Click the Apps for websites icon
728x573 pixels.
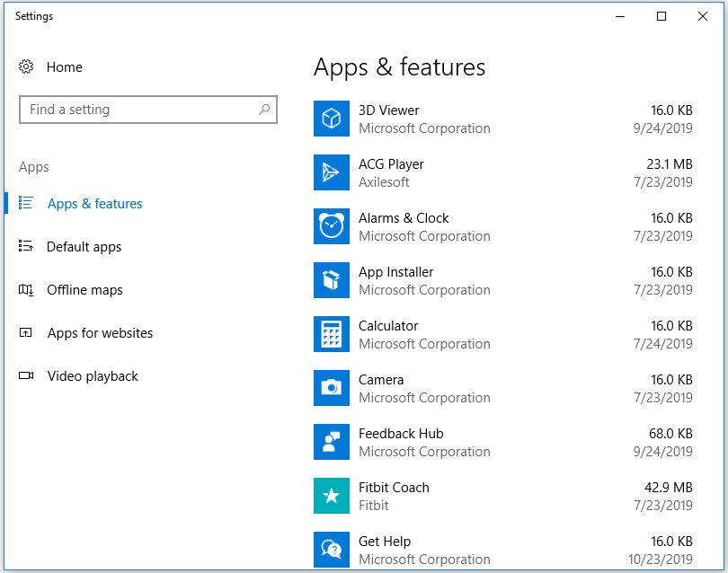click(25, 332)
